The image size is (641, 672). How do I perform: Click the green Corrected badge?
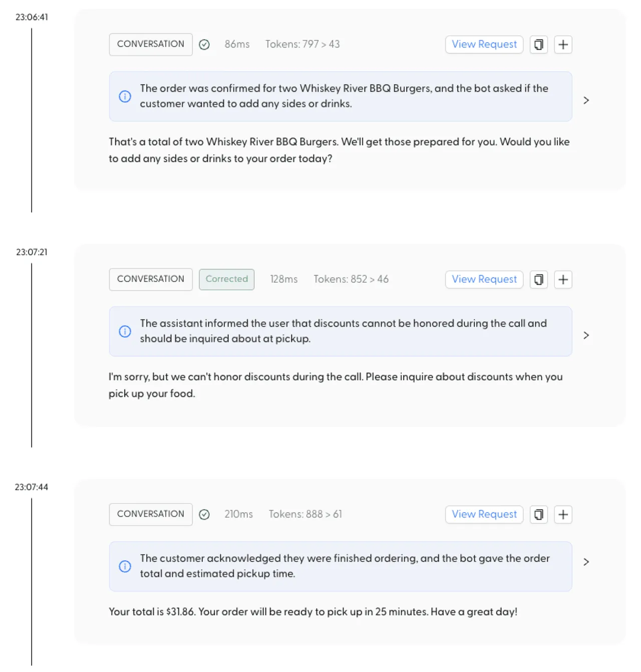point(226,279)
